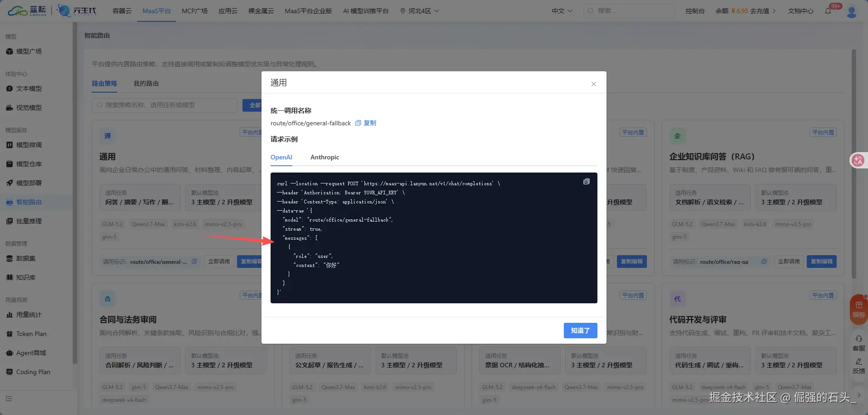Open Coding Plan in the sidebar
This screenshot has width=868, height=415.
33,372
